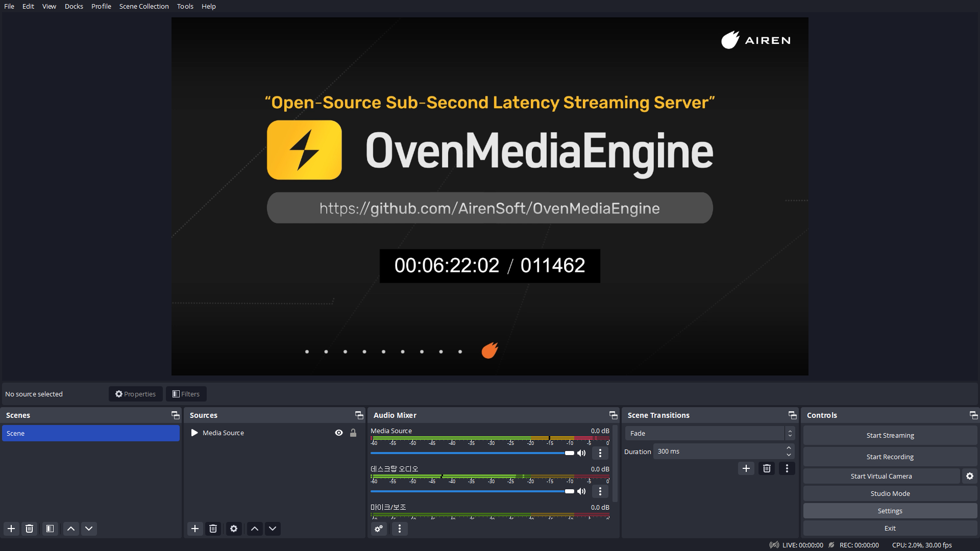Open source Properties button
The image size is (980, 551).
135,394
